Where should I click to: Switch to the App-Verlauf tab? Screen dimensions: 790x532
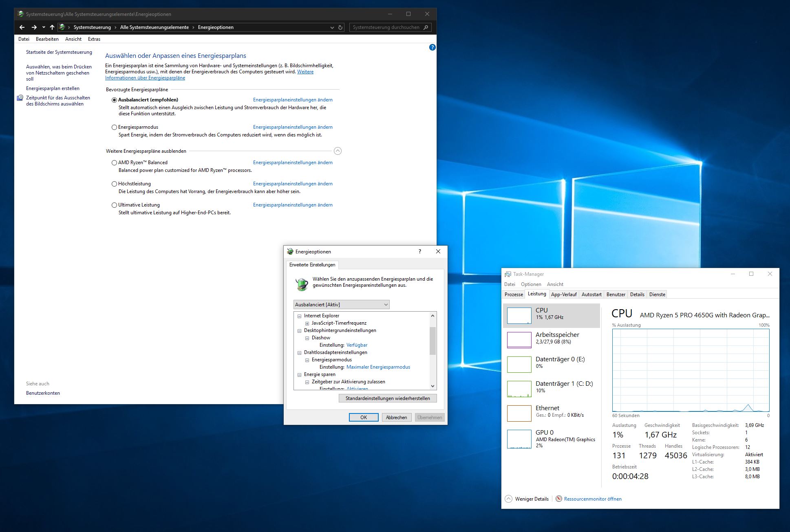point(563,294)
